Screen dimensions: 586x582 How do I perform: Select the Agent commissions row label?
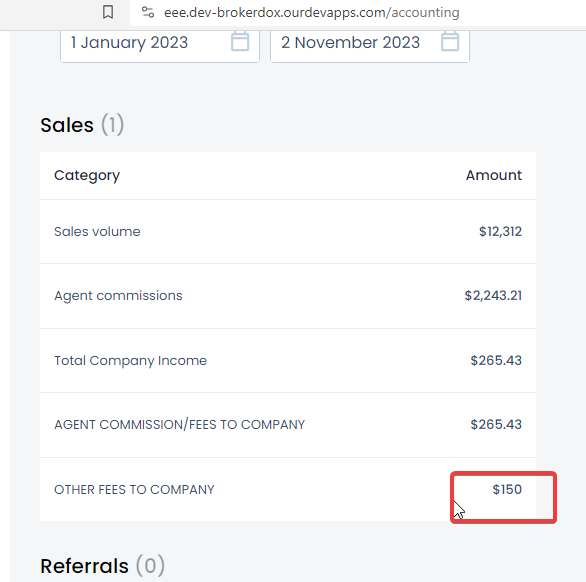[118, 296]
